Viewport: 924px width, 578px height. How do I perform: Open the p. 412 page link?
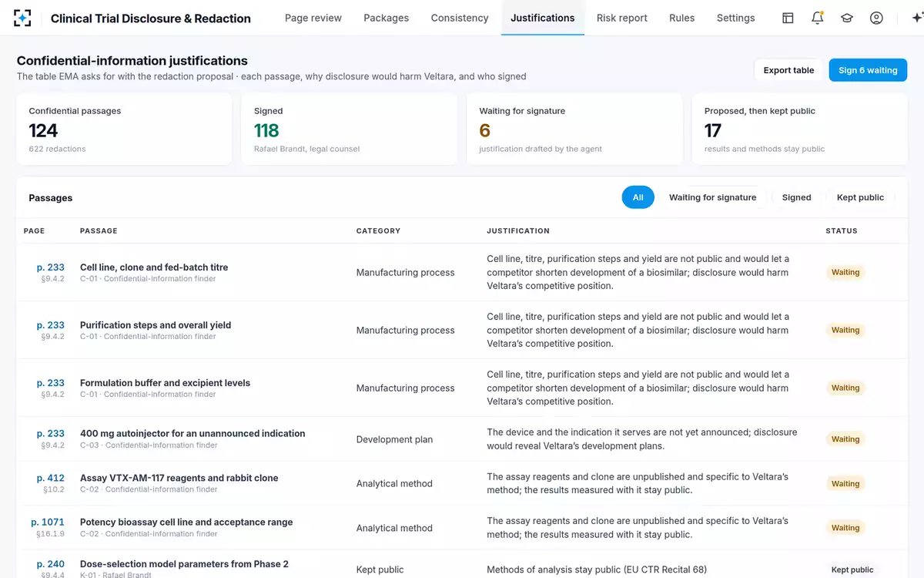tap(51, 478)
